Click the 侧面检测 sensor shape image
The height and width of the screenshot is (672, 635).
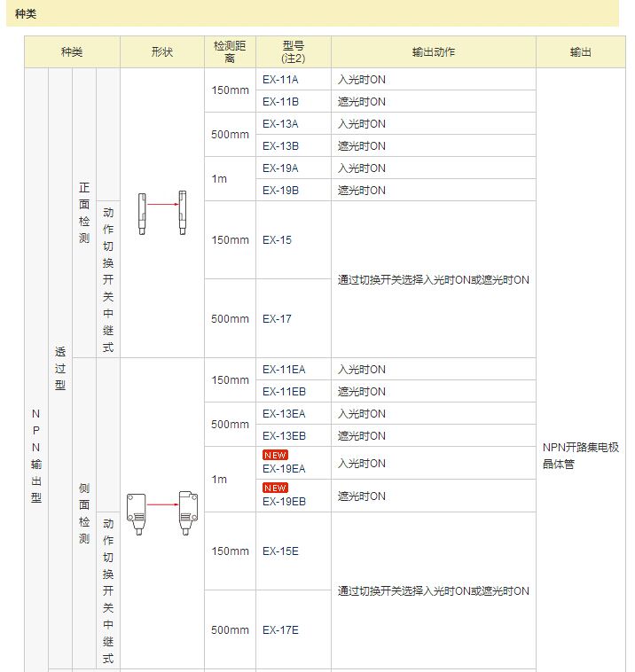pos(161,512)
